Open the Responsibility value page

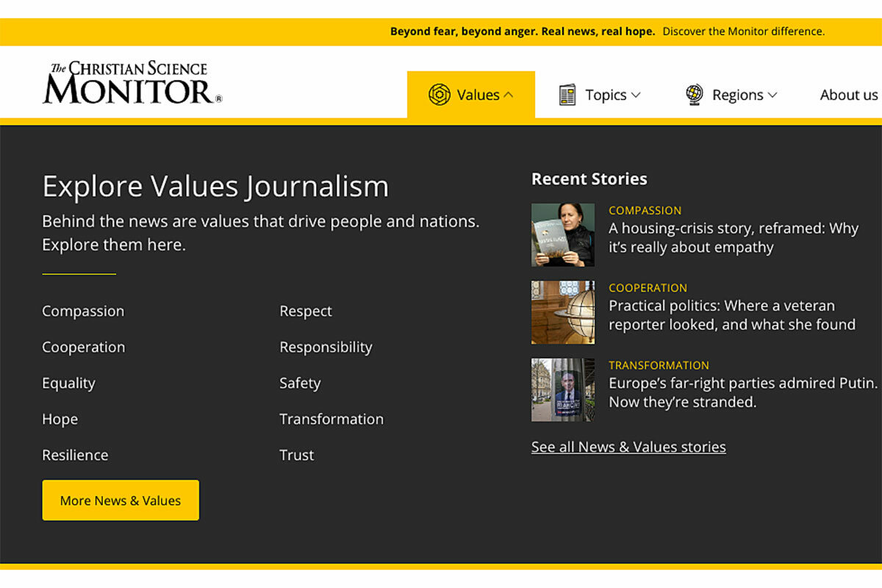point(326,347)
